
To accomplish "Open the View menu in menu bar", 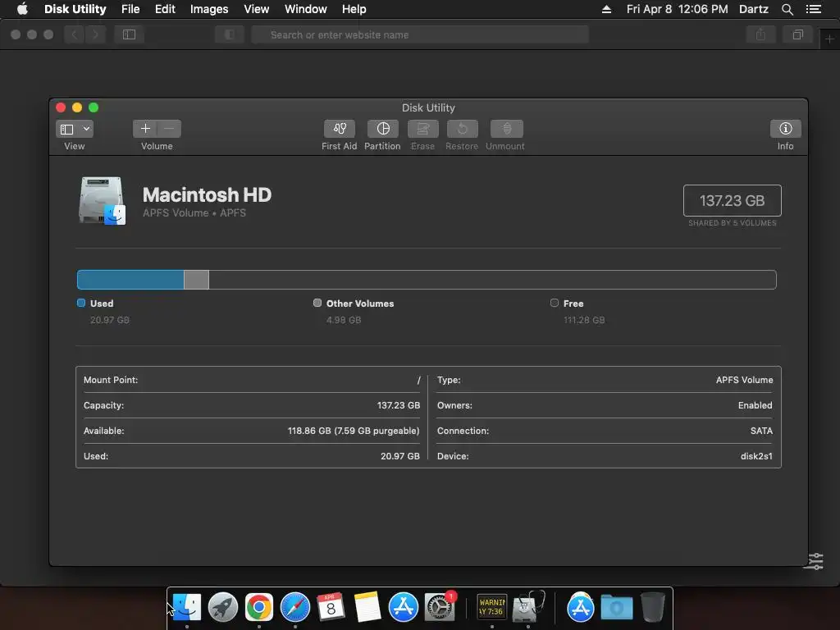I will pos(256,9).
